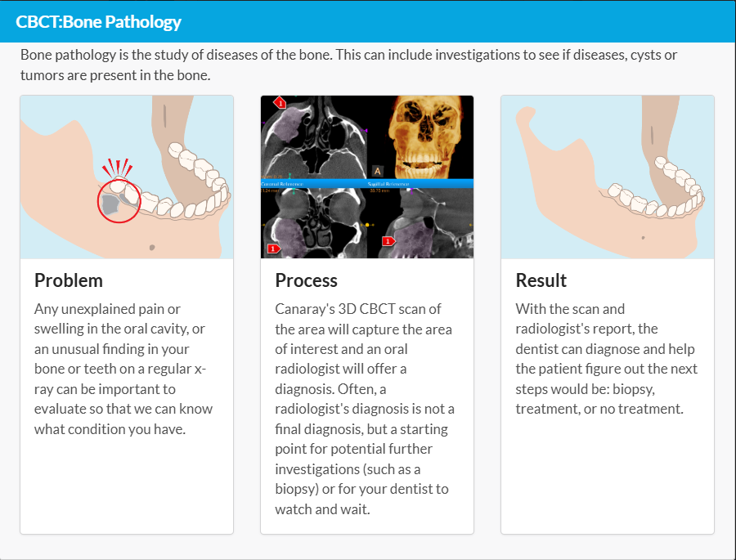The image size is (736, 560).
Task: Click the bone pathology intro sentence
Action: tap(348, 65)
